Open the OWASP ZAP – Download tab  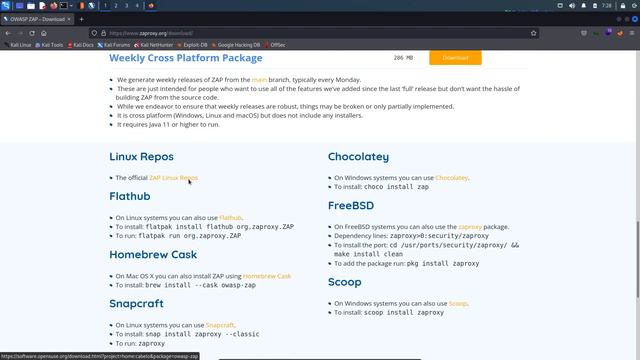click(37, 19)
